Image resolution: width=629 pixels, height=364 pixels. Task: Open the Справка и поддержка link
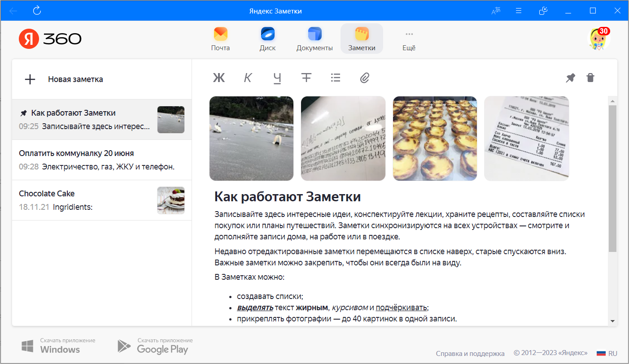(470, 353)
